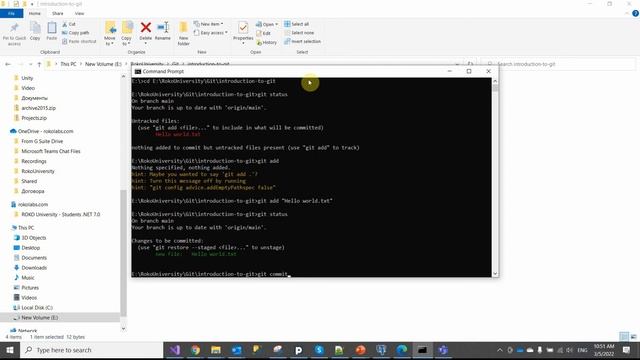Select 3D Objects in sidebar

[33, 238]
